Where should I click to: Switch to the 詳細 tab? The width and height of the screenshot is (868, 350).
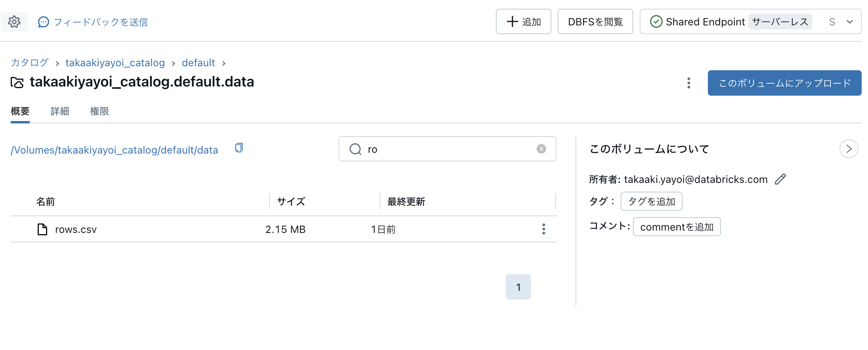(60, 112)
